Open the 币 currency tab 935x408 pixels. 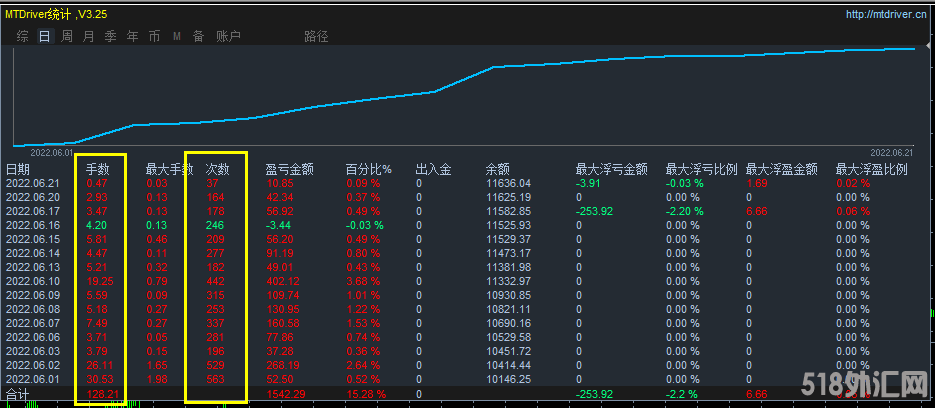(154, 36)
